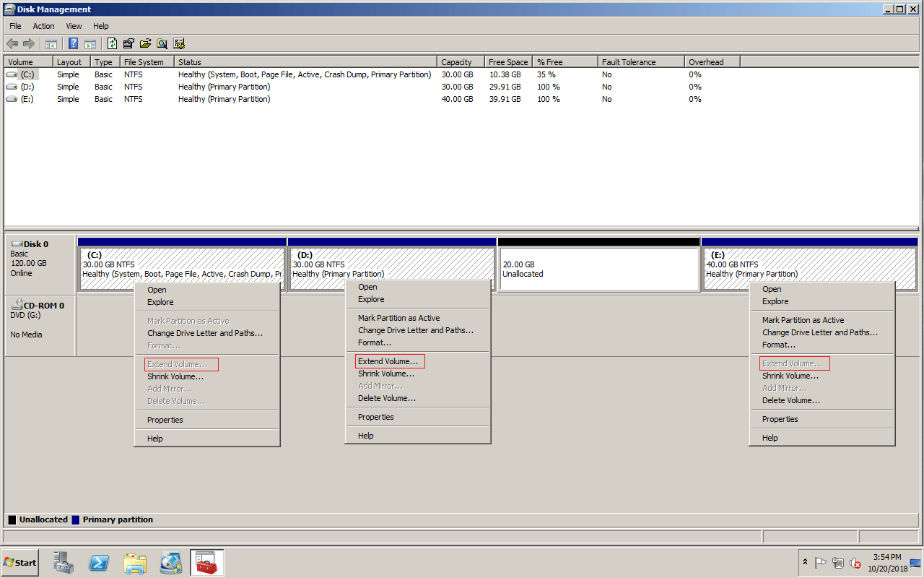Screen dimensions: 924x578
Task: Click the Show Desktop icon beside clock
Action: [x=915, y=563]
